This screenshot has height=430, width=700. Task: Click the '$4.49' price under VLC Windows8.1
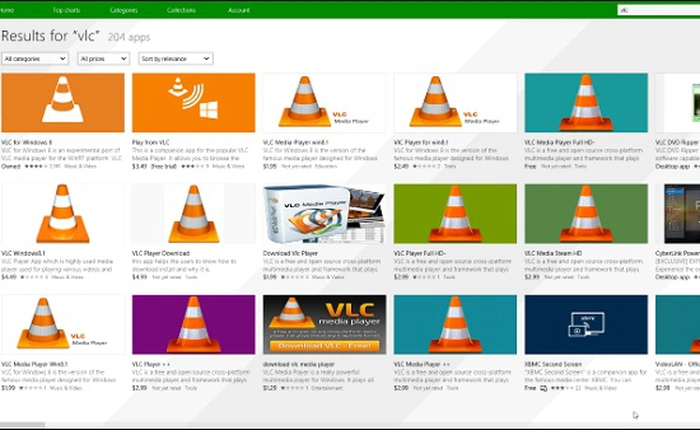point(8,277)
